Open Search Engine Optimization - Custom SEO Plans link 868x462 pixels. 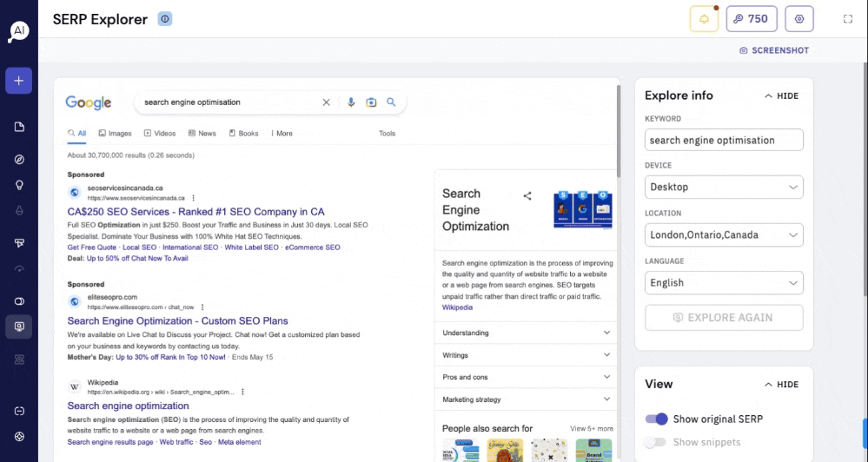pos(178,321)
